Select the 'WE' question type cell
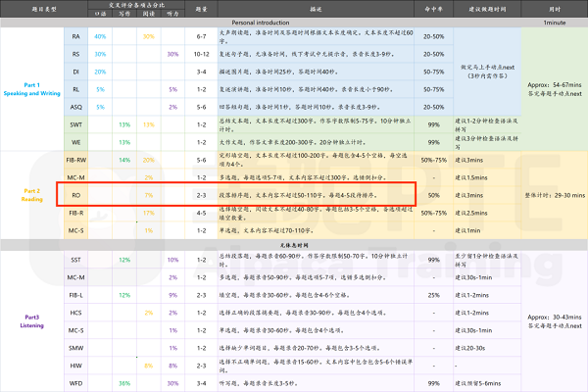 (x=75, y=142)
